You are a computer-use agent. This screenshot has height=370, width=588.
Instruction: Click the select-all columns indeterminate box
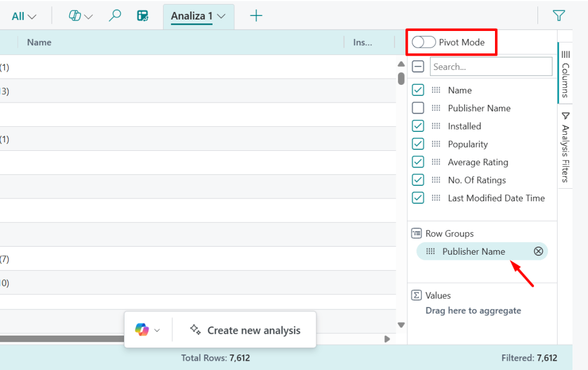(419, 67)
